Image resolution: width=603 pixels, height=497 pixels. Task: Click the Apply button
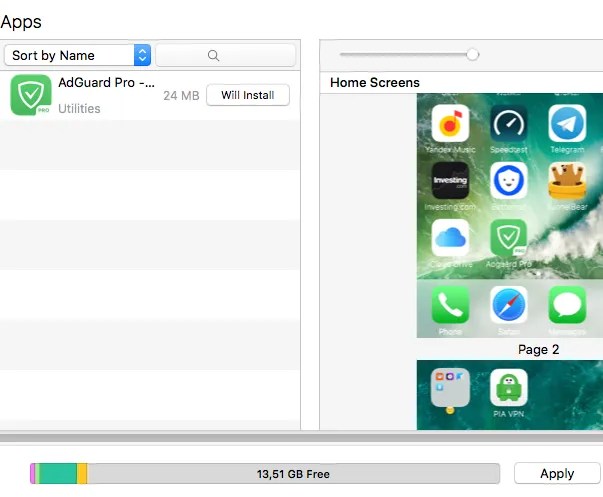click(557, 473)
